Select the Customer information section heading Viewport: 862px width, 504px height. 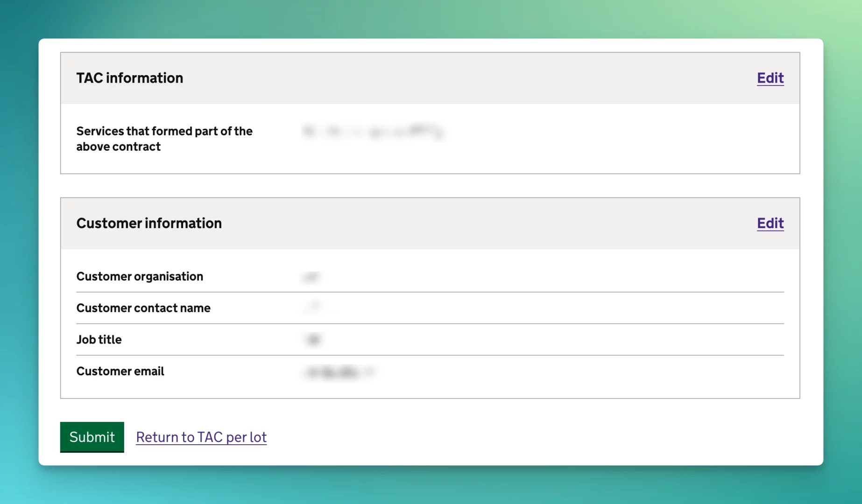pos(149,223)
